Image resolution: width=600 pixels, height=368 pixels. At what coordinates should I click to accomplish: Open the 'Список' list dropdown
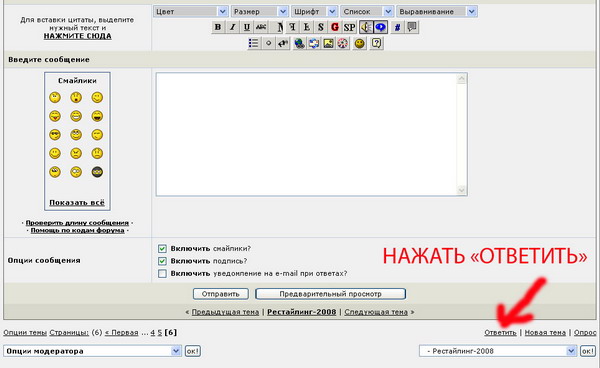pos(367,11)
